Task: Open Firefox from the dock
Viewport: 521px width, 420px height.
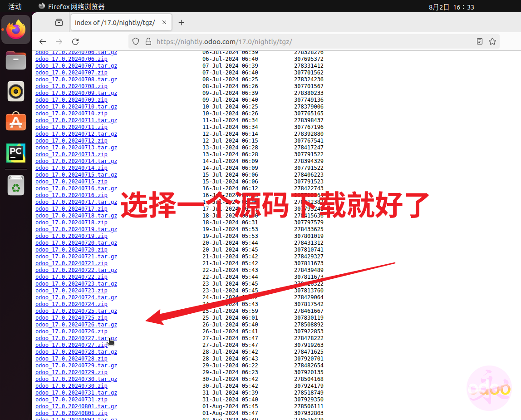Action: point(16,29)
